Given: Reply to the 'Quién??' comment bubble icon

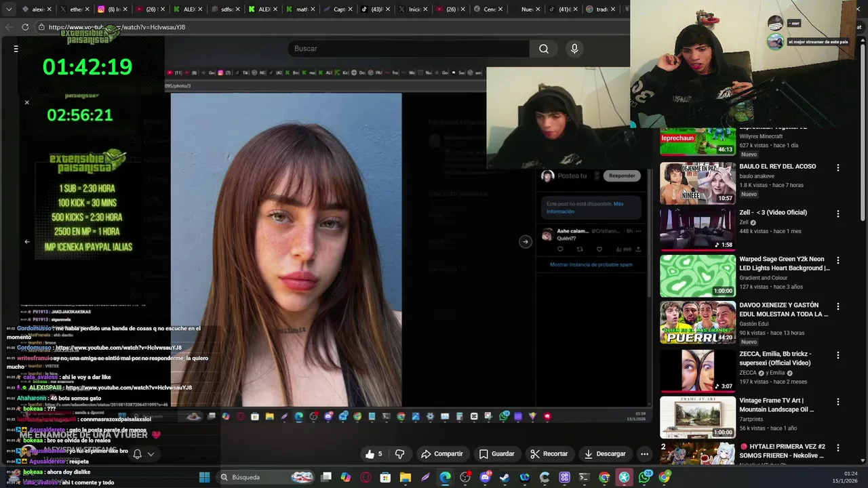Looking at the screenshot, I should 560,249.
